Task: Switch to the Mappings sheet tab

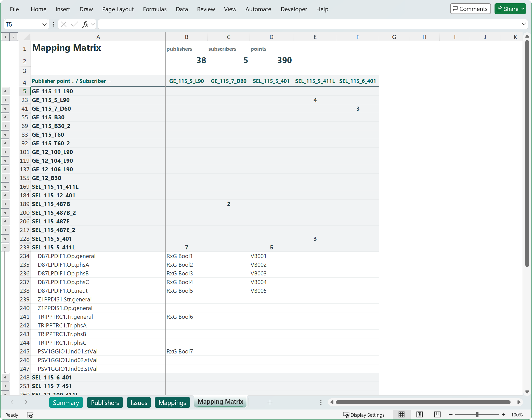Action: tap(172, 402)
